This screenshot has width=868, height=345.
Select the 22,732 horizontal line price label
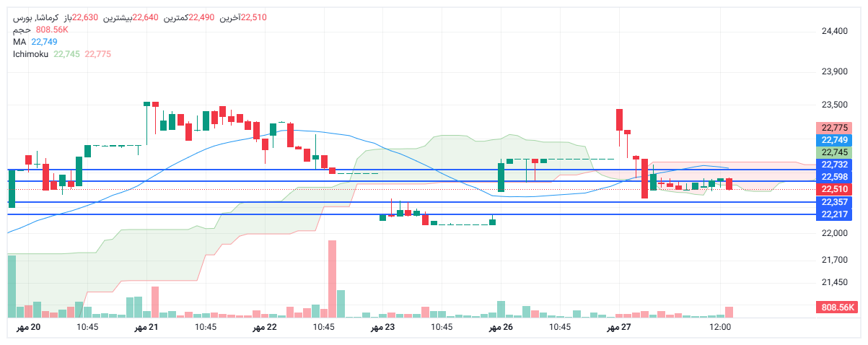(x=835, y=165)
